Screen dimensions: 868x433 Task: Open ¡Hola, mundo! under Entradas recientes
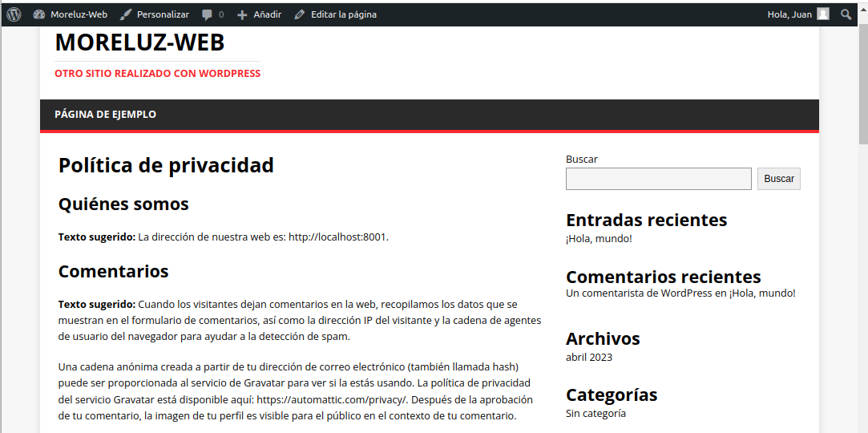pyautogui.click(x=599, y=239)
